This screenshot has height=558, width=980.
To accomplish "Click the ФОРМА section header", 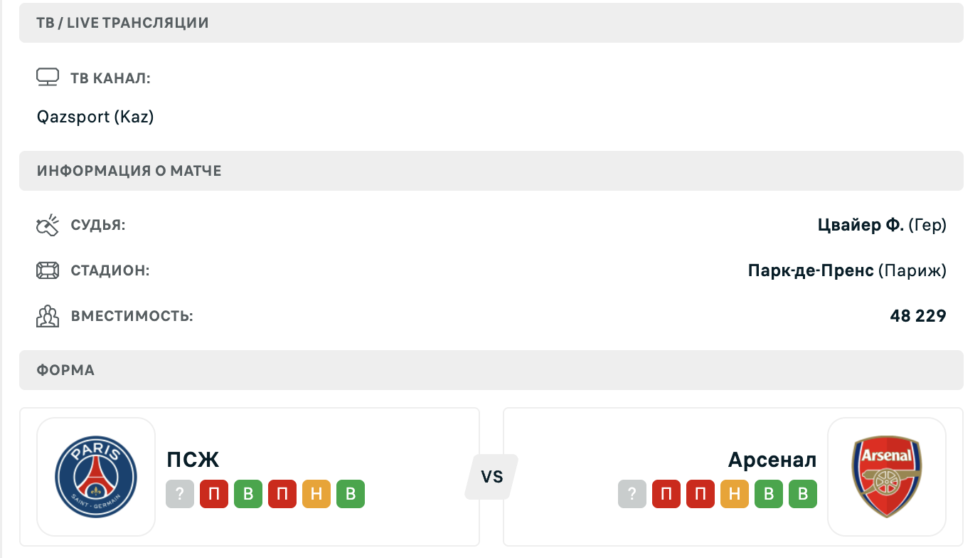I will (491, 370).
